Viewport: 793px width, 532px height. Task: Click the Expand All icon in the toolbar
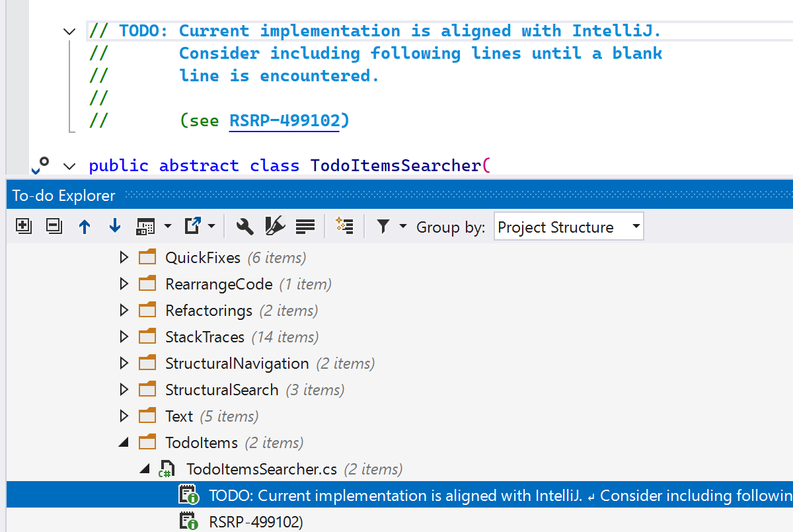tap(23, 227)
